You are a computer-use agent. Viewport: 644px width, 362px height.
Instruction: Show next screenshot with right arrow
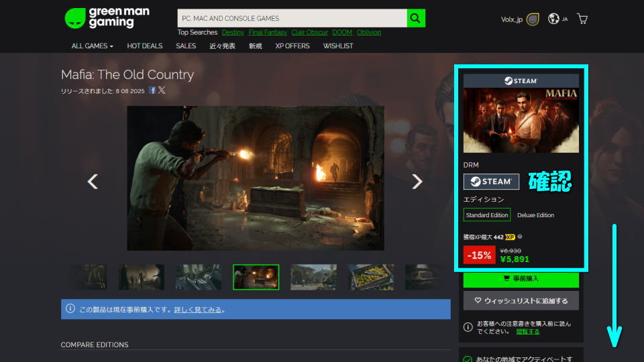click(x=417, y=182)
